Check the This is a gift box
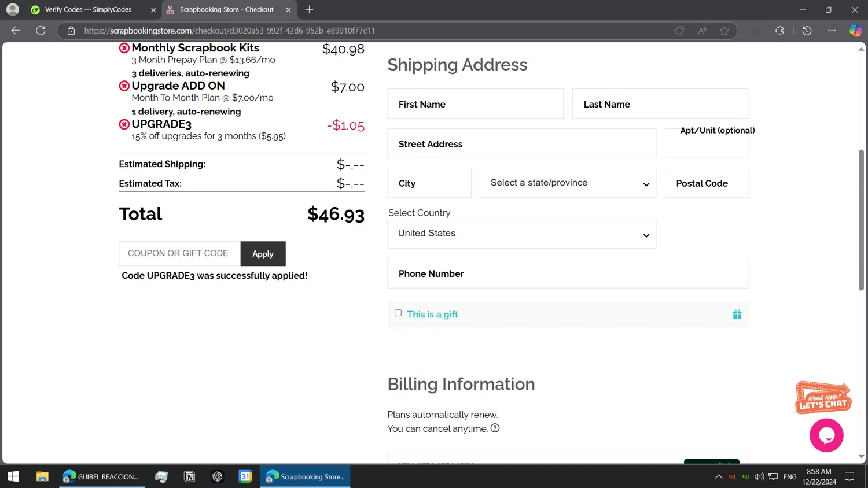 coord(398,313)
